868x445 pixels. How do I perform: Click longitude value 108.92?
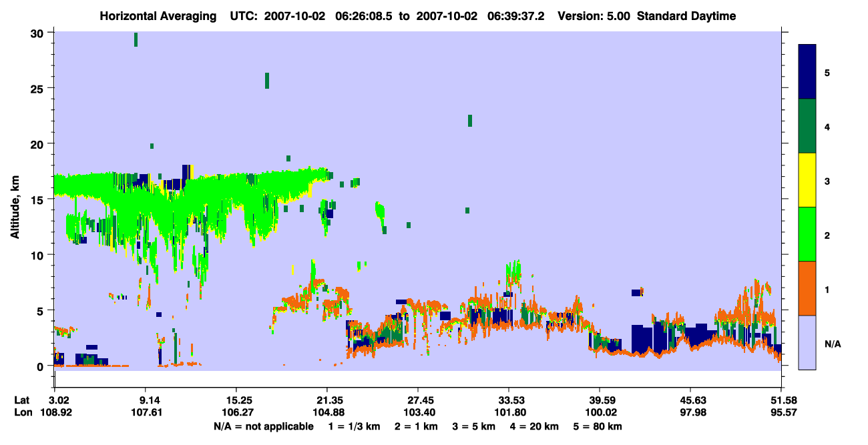pyautogui.click(x=55, y=412)
